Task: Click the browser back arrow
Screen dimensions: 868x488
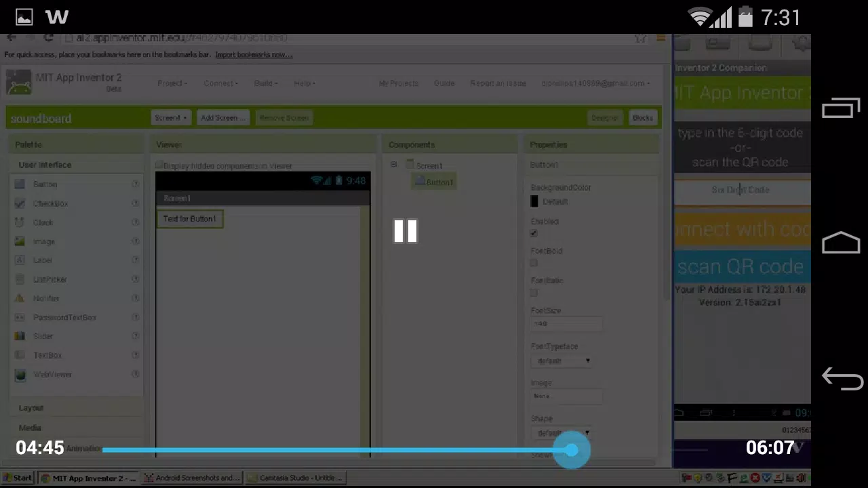Action: [x=11, y=38]
